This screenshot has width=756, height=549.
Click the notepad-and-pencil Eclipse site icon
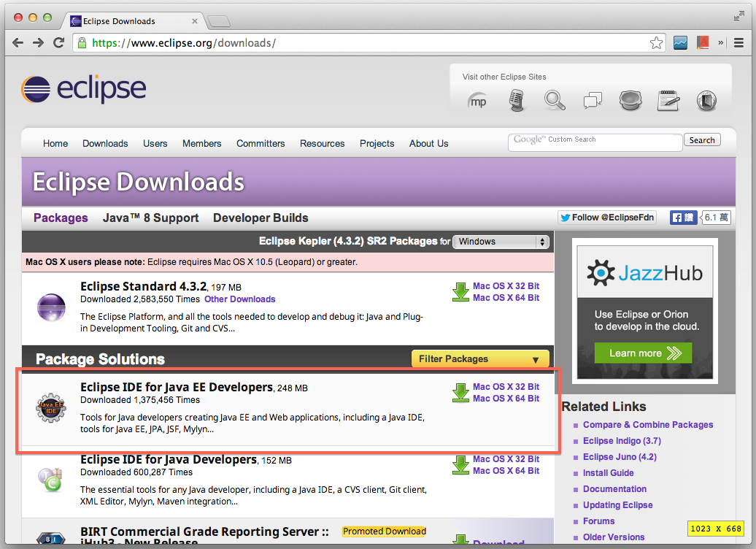(669, 100)
